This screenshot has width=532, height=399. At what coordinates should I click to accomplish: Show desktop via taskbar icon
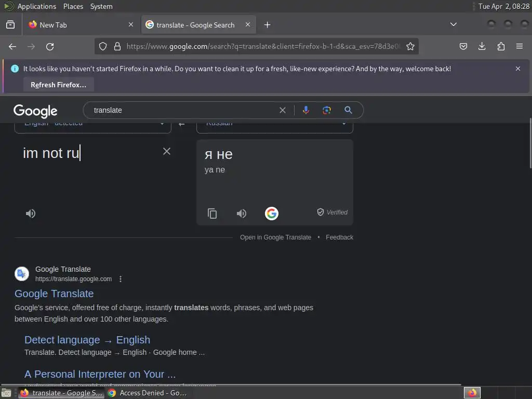click(x=6, y=393)
